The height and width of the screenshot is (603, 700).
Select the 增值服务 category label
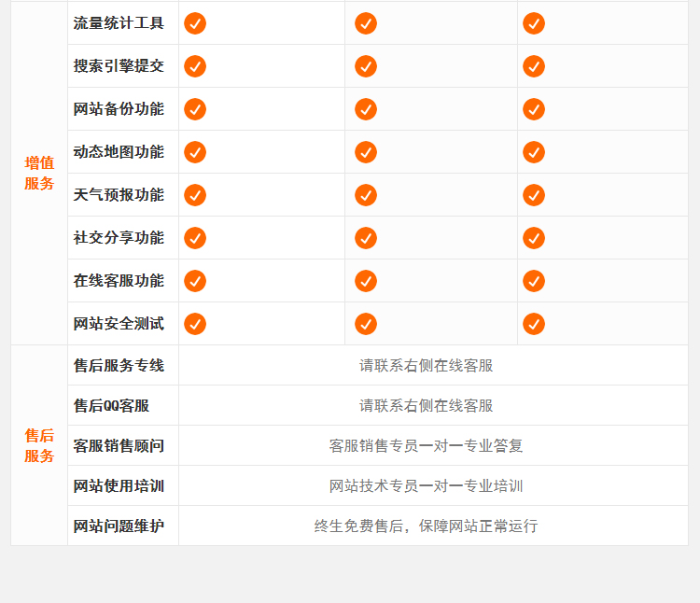(x=39, y=173)
